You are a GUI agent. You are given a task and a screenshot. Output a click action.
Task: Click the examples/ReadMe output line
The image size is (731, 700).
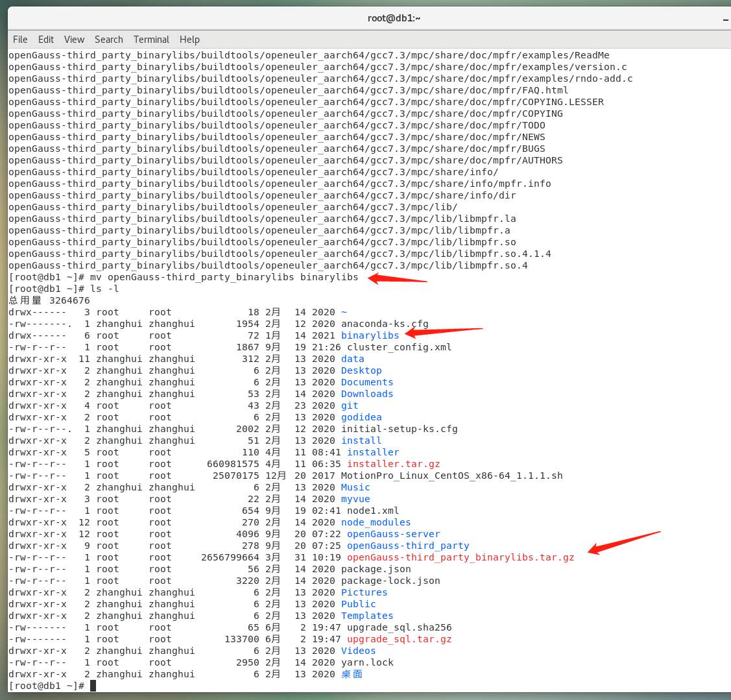(x=309, y=55)
